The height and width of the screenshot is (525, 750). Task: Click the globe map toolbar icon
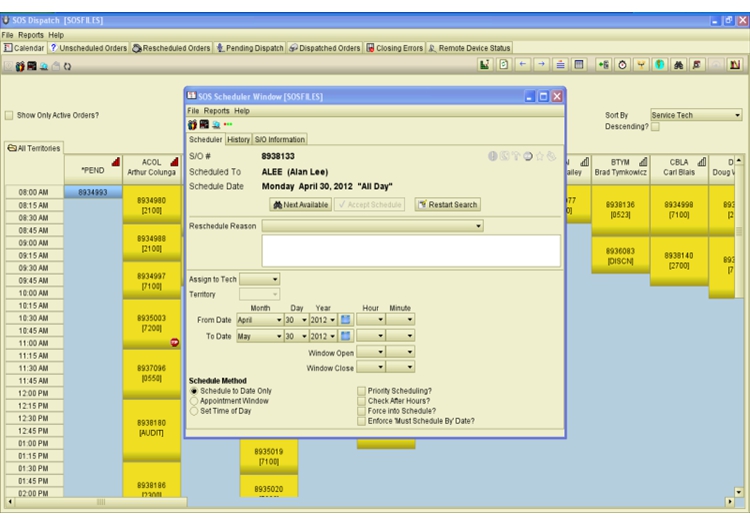pyautogui.click(x=660, y=65)
